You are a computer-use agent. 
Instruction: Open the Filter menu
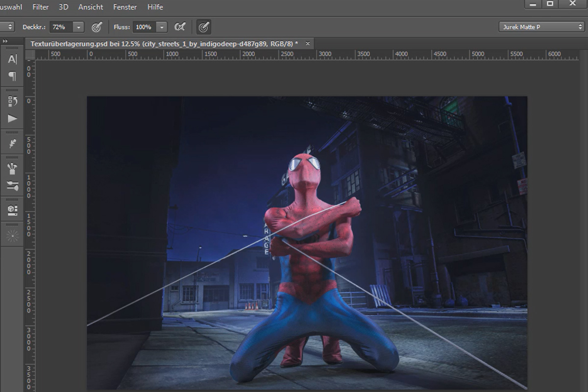(x=41, y=7)
